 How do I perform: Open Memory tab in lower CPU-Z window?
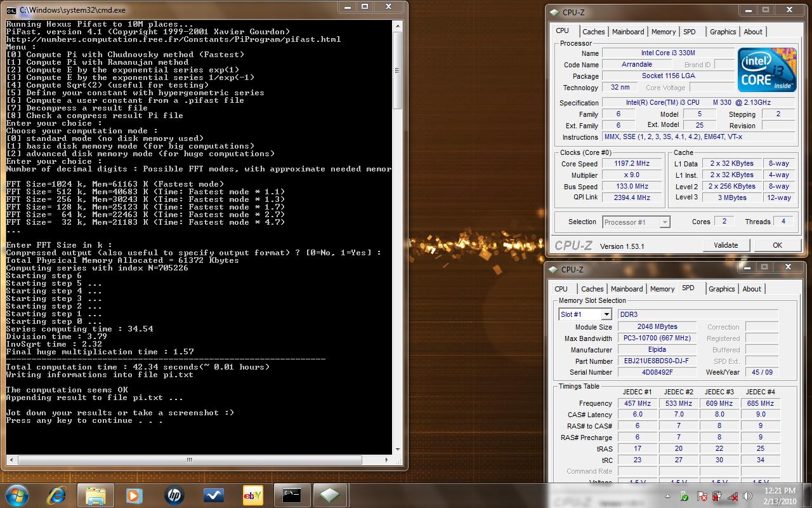click(662, 289)
